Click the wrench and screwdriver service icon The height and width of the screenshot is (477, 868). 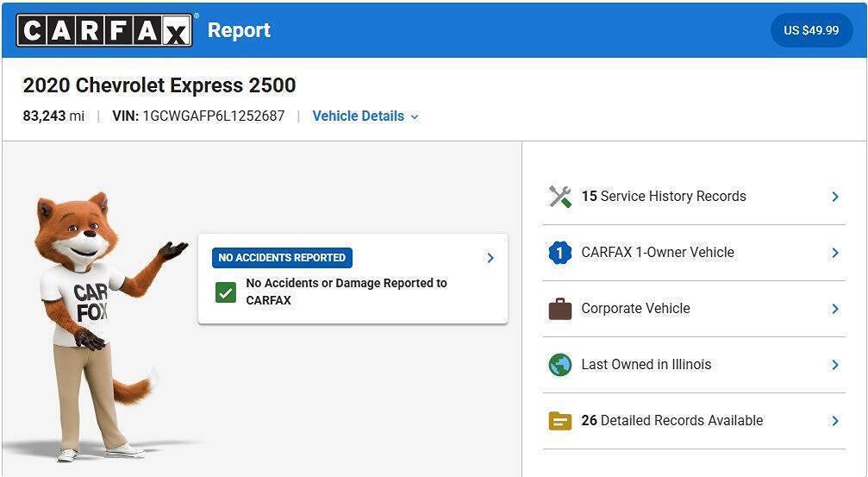pyautogui.click(x=559, y=197)
